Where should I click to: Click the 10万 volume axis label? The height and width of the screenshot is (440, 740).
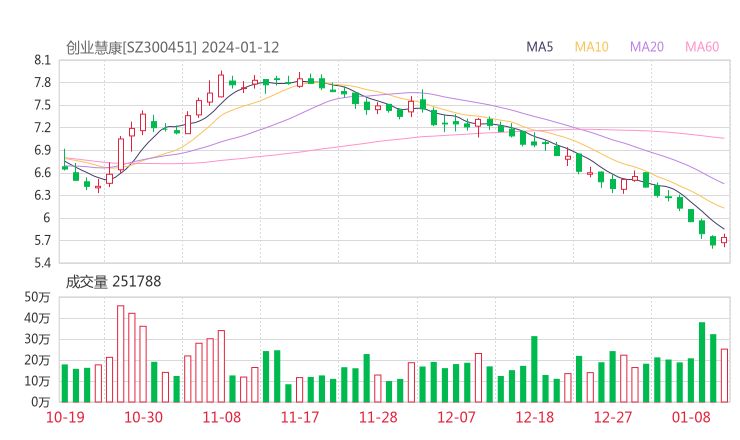tap(37, 381)
